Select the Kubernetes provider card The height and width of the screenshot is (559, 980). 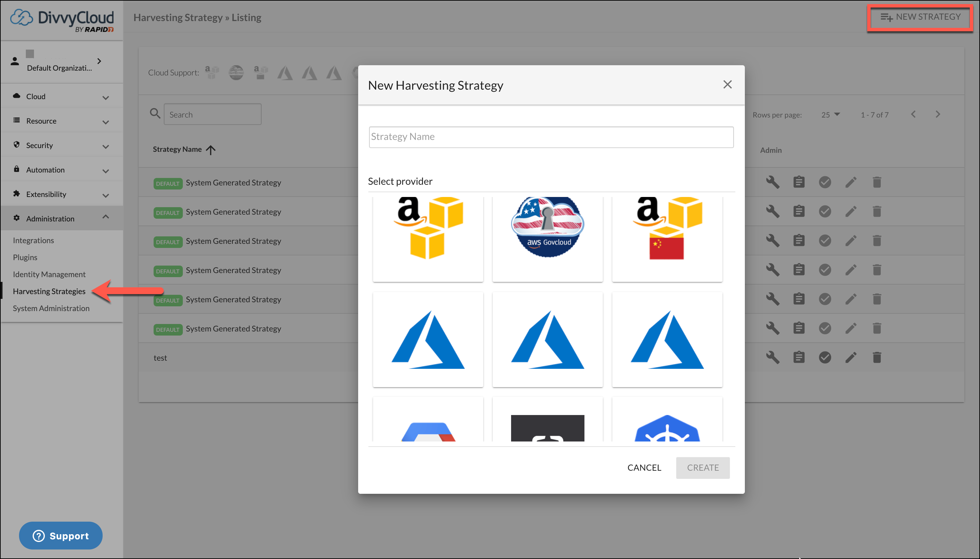(667, 420)
